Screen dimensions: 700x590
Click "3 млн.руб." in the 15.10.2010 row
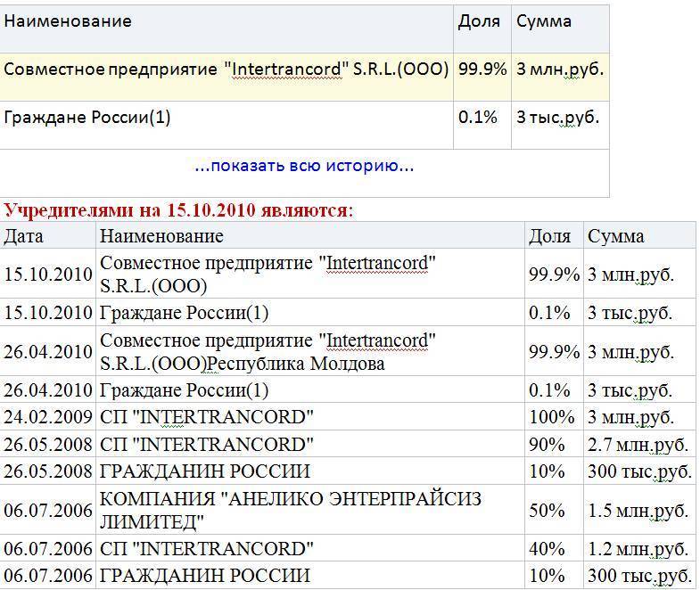(x=630, y=275)
